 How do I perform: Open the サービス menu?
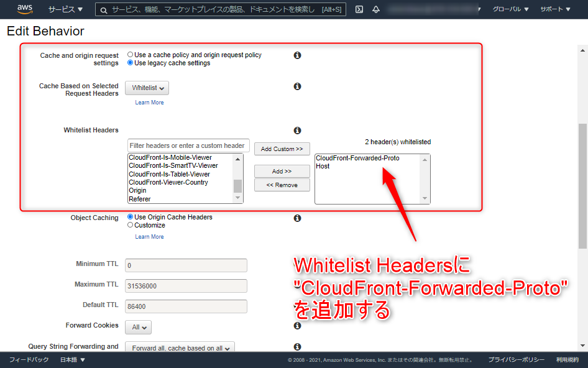(x=61, y=9)
